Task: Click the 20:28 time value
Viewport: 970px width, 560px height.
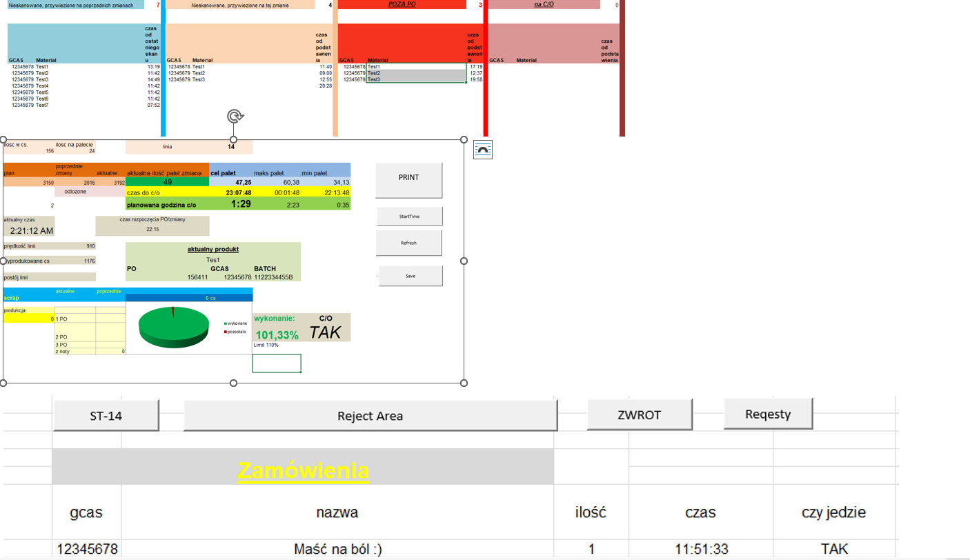Action: [325, 86]
